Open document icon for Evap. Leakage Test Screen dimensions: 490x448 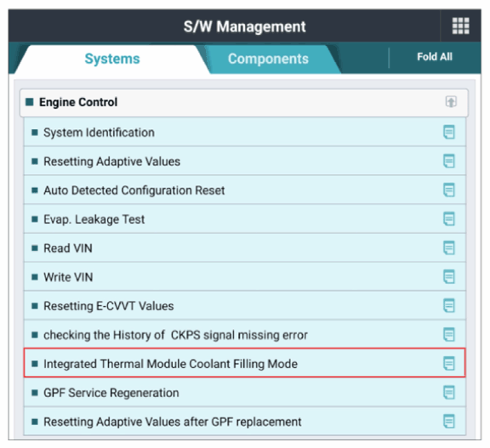click(x=449, y=218)
